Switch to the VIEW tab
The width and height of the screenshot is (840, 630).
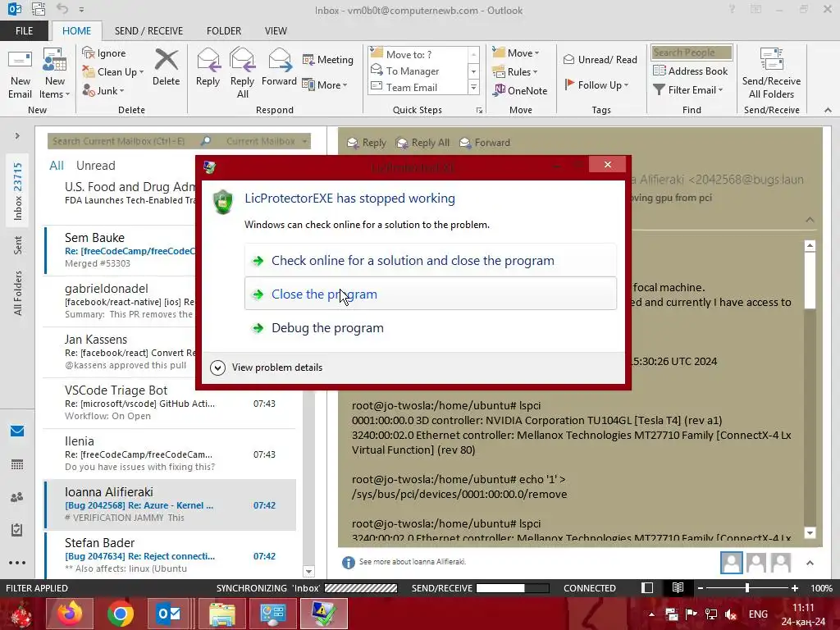pos(276,31)
